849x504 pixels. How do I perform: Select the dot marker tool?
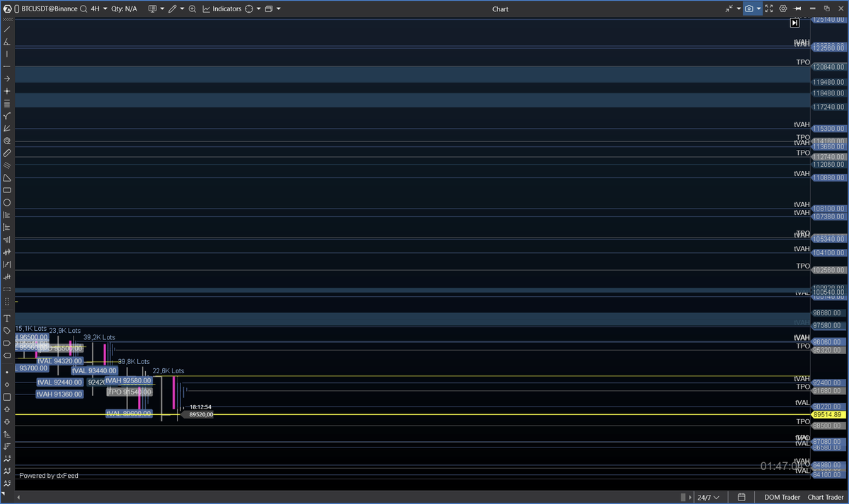7,372
